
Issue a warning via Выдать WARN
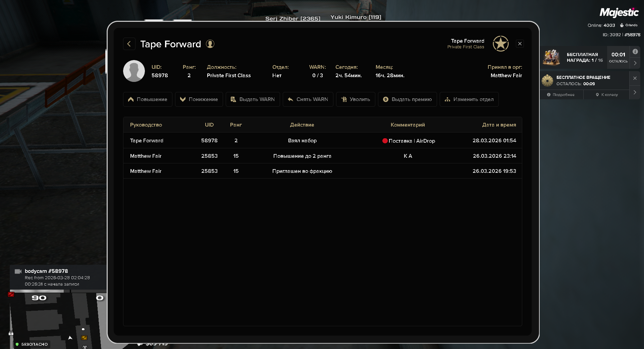point(253,99)
